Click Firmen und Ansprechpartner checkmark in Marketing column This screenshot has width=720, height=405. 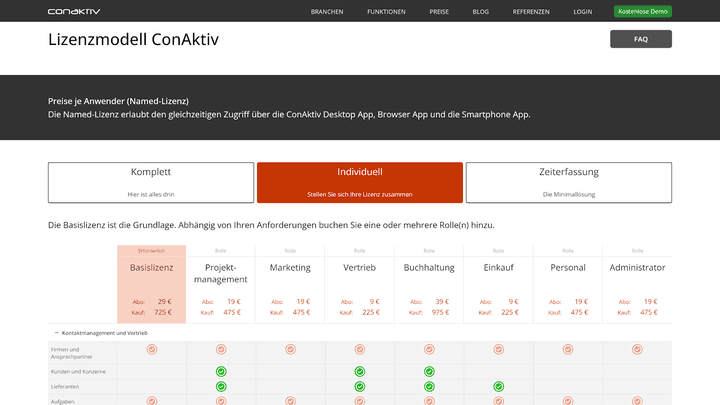pos(290,349)
